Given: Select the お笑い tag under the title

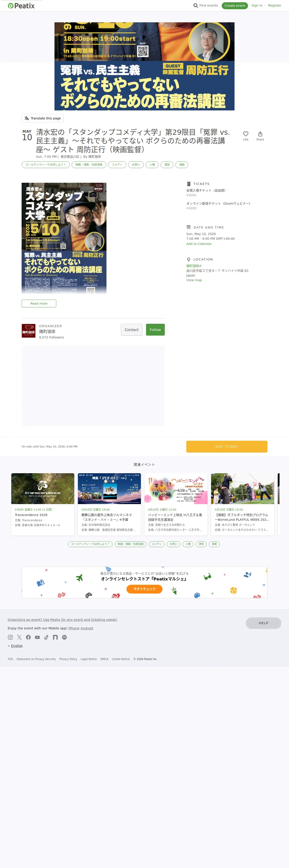Looking at the screenshot, I should (x=136, y=165).
